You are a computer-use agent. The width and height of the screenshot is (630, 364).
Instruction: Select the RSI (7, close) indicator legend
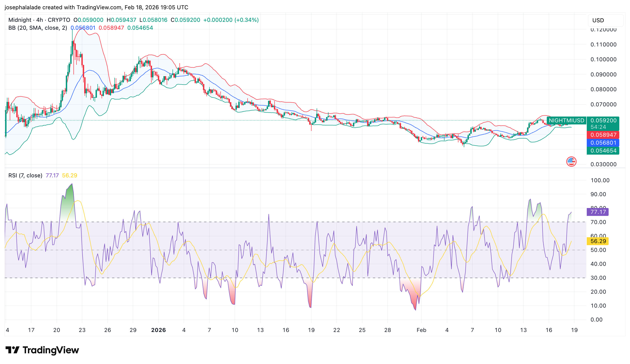(25, 175)
